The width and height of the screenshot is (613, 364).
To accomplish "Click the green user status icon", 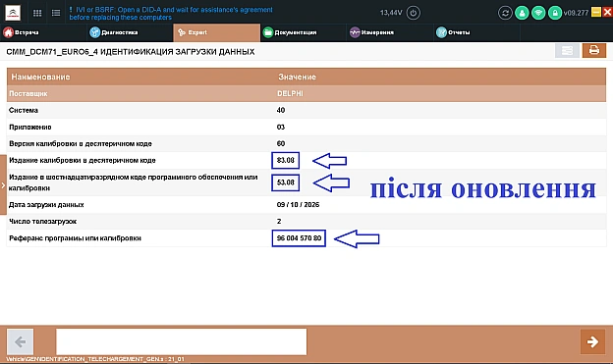I will click(x=522, y=13).
